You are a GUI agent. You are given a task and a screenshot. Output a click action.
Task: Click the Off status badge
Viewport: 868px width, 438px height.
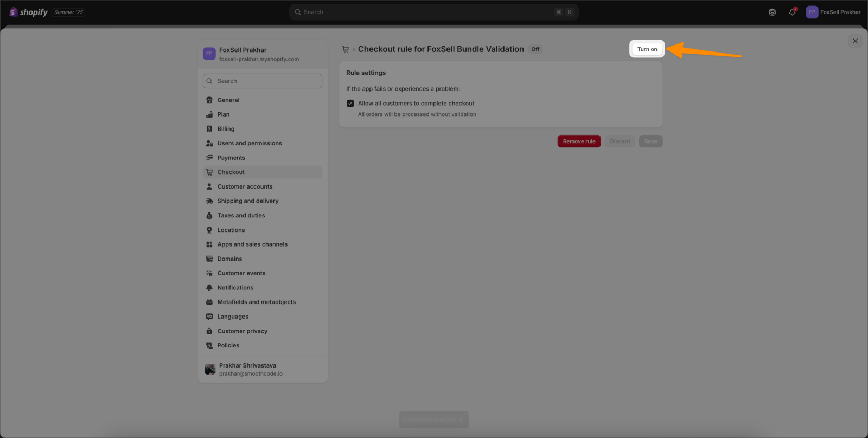pos(535,49)
